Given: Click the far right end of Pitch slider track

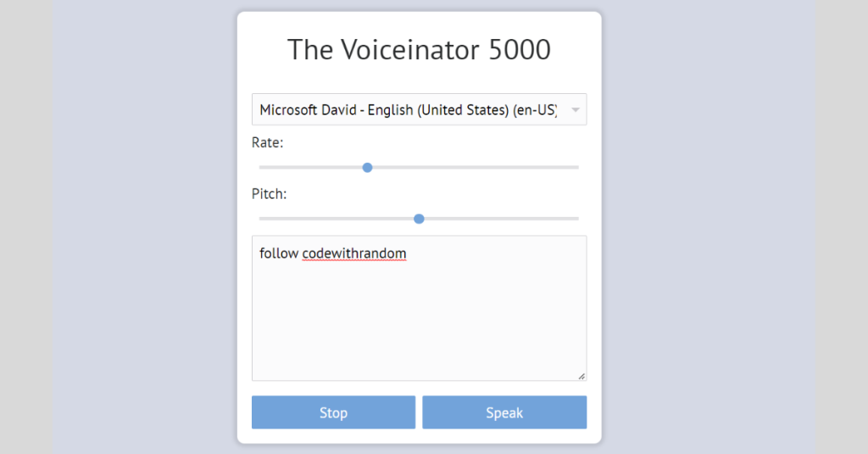Looking at the screenshot, I should pos(576,219).
